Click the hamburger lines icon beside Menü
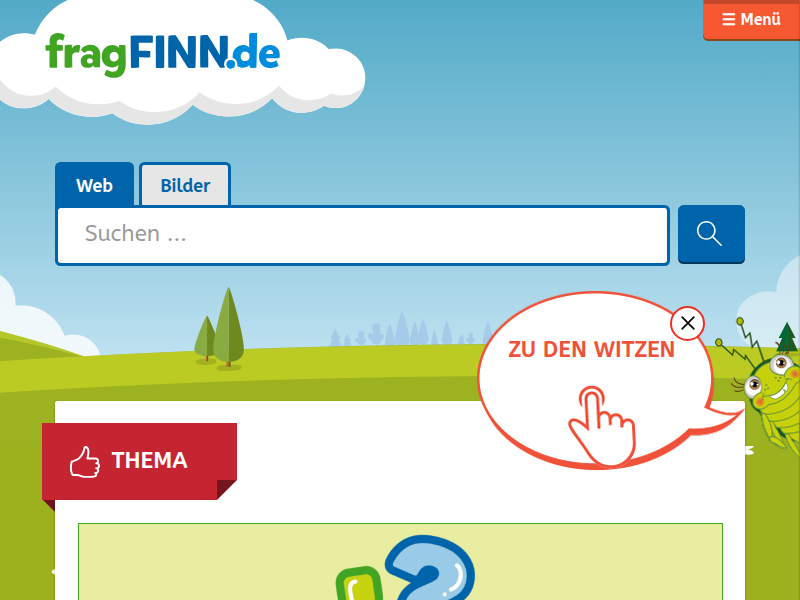 point(729,19)
